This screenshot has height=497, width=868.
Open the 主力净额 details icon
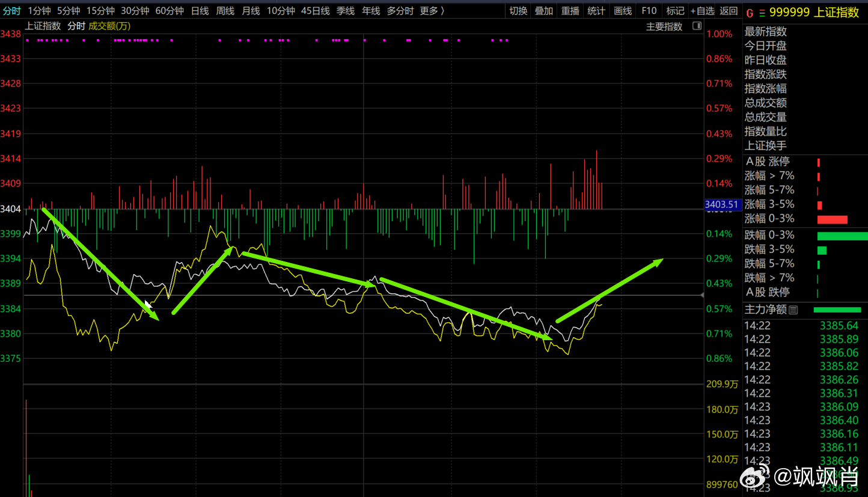[793, 310]
